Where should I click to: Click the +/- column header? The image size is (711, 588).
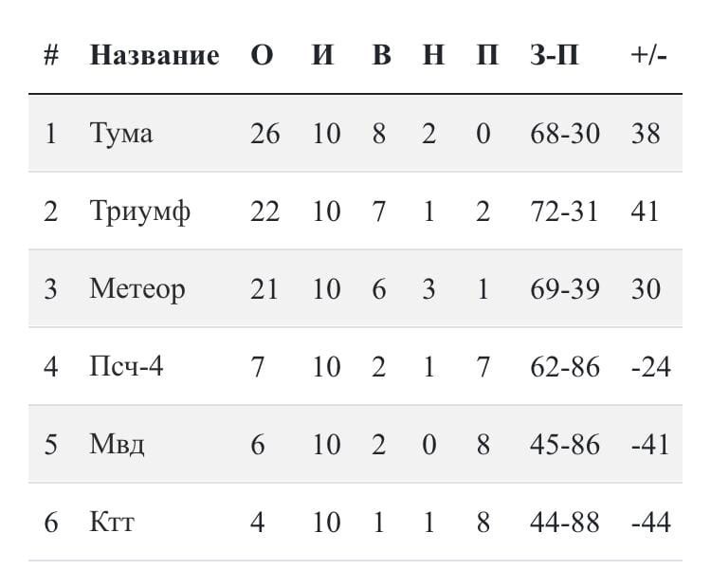click(x=648, y=55)
